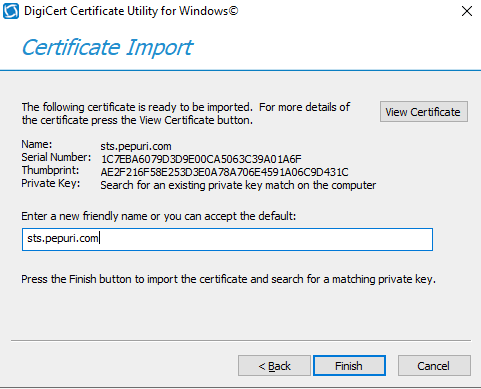Click the Certificate Import heading
The width and height of the screenshot is (481, 389).
pyautogui.click(x=107, y=47)
